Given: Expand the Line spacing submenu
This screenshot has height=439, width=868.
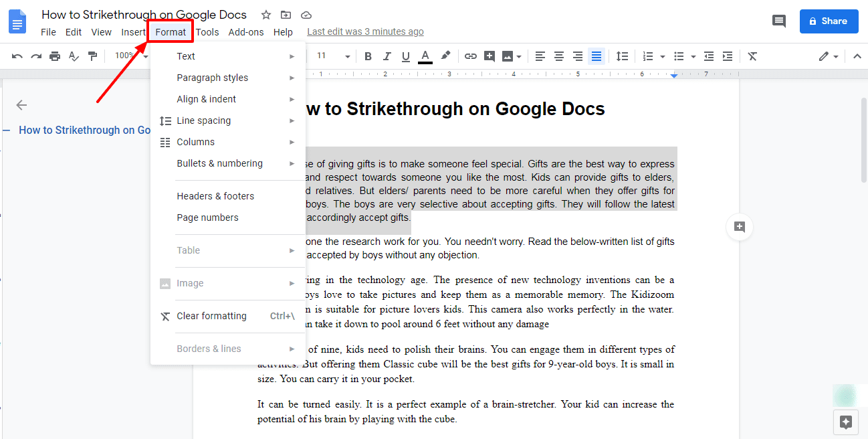Looking at the screenshot, I should click(x=228, y=120).
